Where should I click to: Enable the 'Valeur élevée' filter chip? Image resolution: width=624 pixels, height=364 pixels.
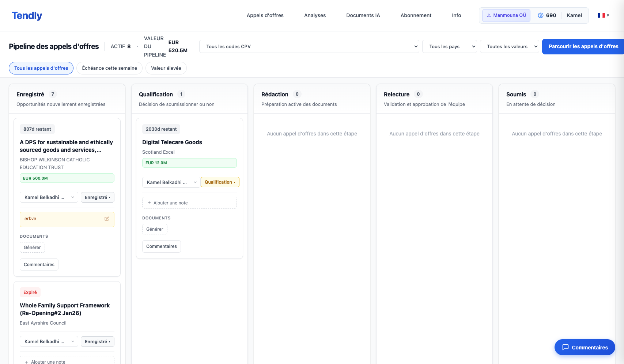166,68
